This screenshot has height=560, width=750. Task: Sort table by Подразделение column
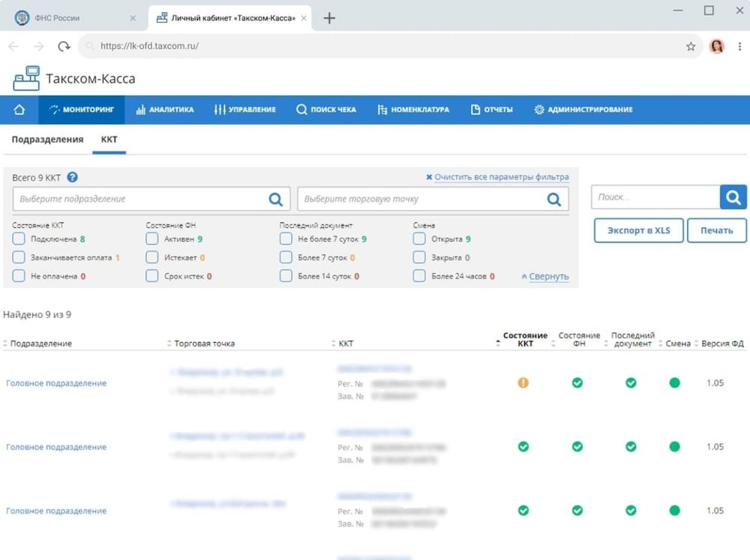click(41, 343)
